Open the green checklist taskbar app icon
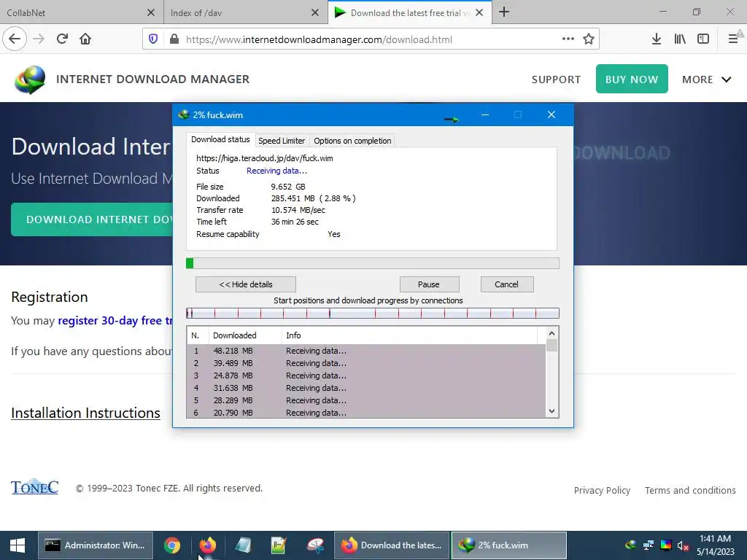Image resolution: width=747 pixels, height=560 pixels. (279, 545)
